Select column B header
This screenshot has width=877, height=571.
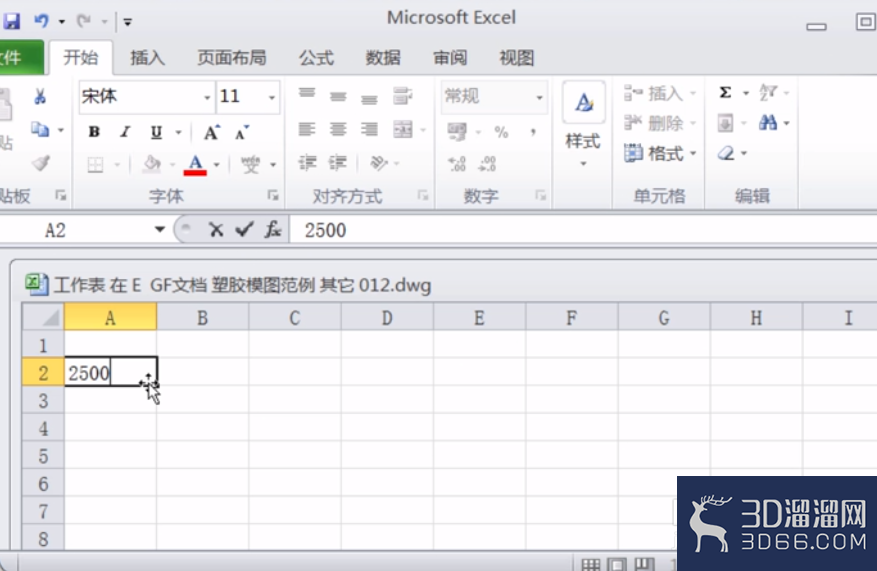[x=202, y=318]
